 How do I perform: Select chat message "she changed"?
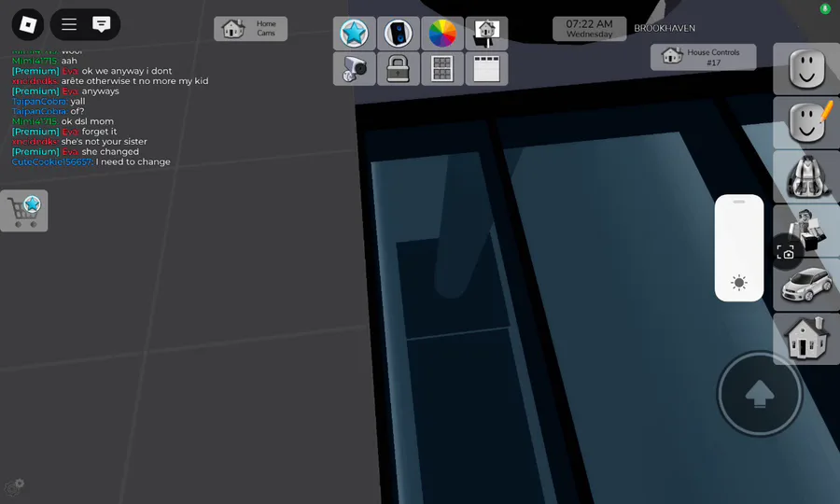[x=110, y=151]
